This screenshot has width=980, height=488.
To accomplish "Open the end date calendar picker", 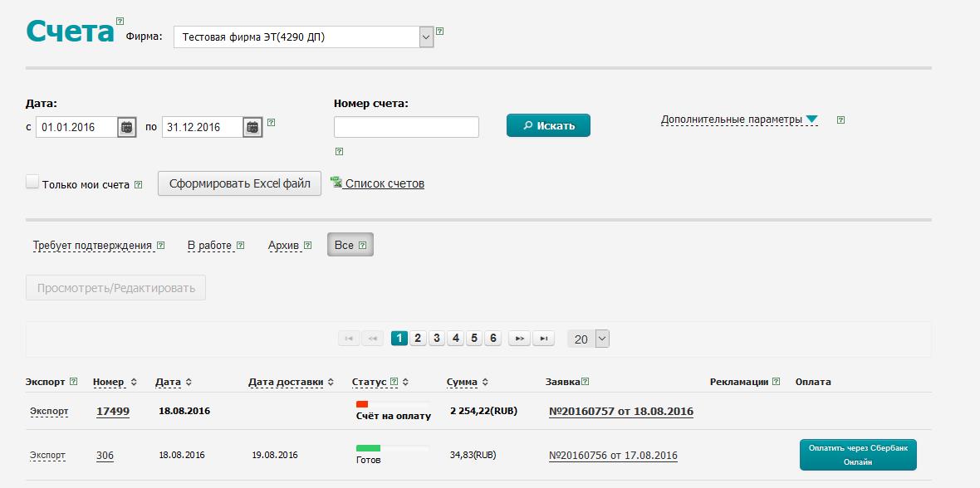I will [x=252, y=127].
